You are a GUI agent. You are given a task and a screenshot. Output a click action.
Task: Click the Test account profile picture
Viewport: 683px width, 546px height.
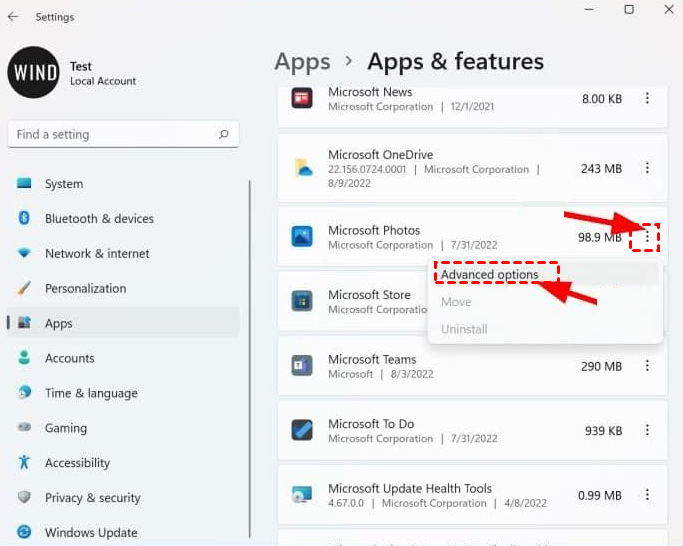[33, 73]
